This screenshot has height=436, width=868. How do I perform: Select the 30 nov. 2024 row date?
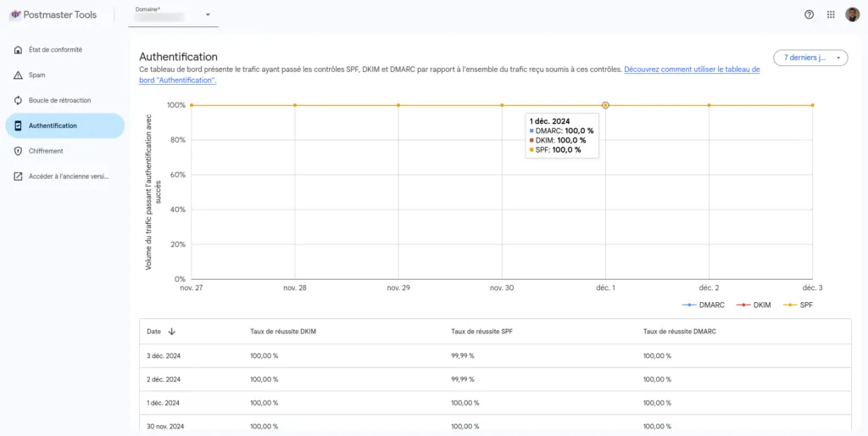(165, 426)
